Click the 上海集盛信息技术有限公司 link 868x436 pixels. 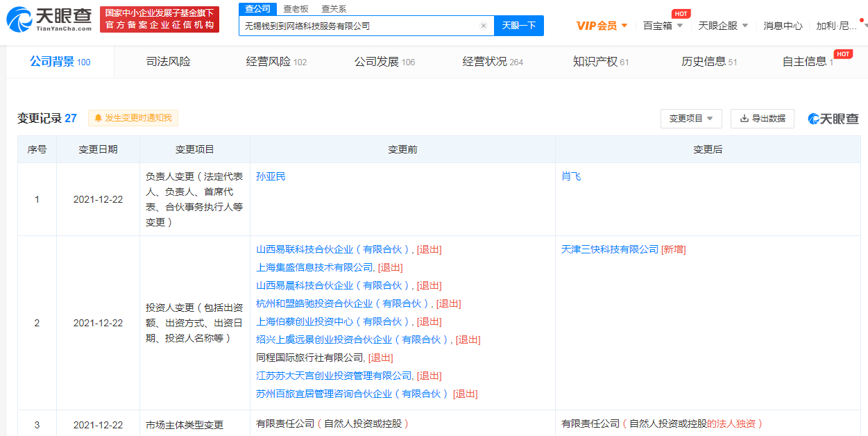pyautogui.click(x=314, y=267)
